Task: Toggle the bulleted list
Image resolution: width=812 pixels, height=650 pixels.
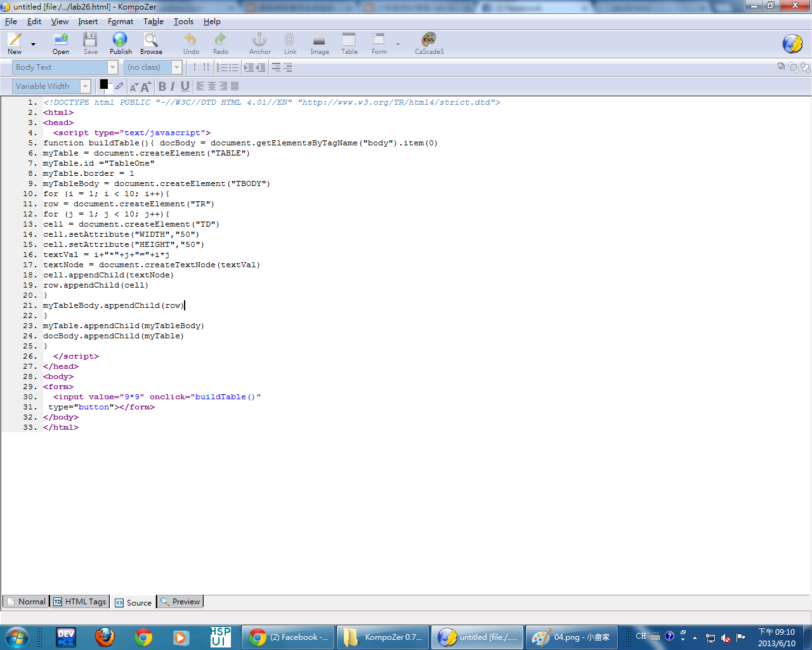Action: tap(233, 67)
